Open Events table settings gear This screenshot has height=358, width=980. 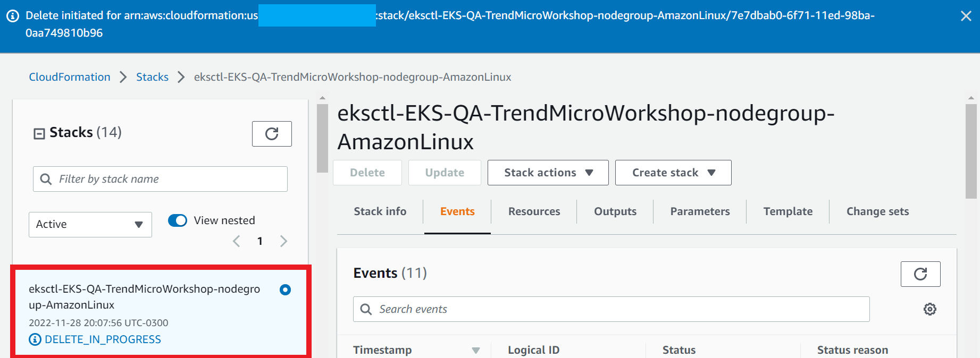point(930,309)
